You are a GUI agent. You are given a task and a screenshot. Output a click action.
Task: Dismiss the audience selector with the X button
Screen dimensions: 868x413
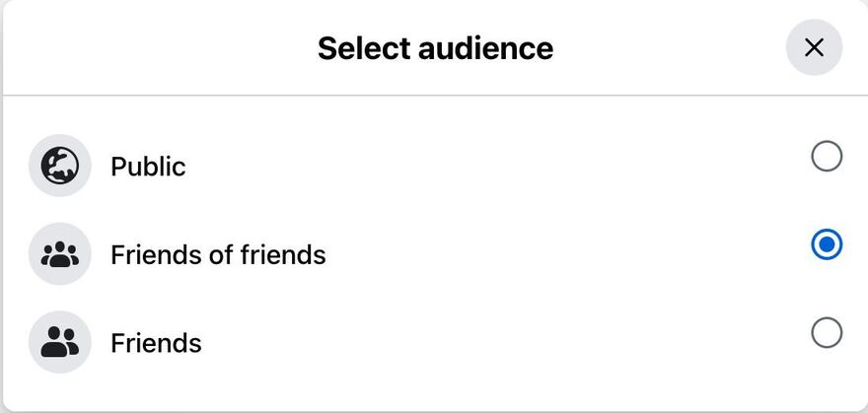[814, 47]
